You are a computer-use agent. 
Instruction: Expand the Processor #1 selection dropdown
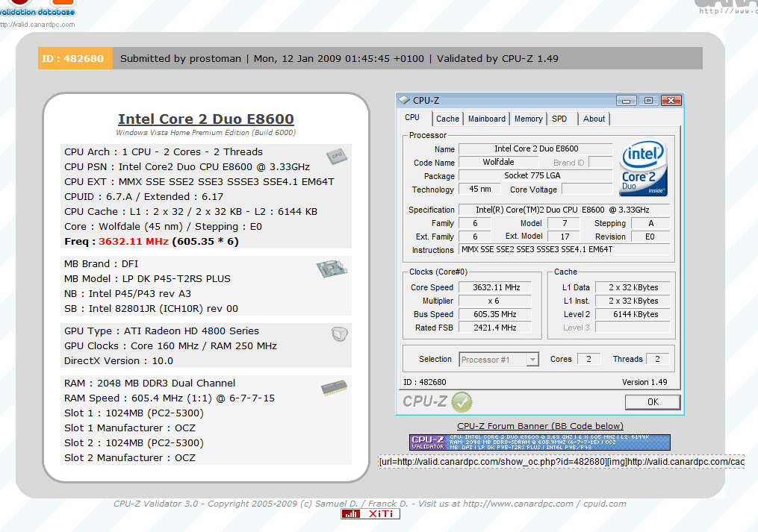coord(532,360)
